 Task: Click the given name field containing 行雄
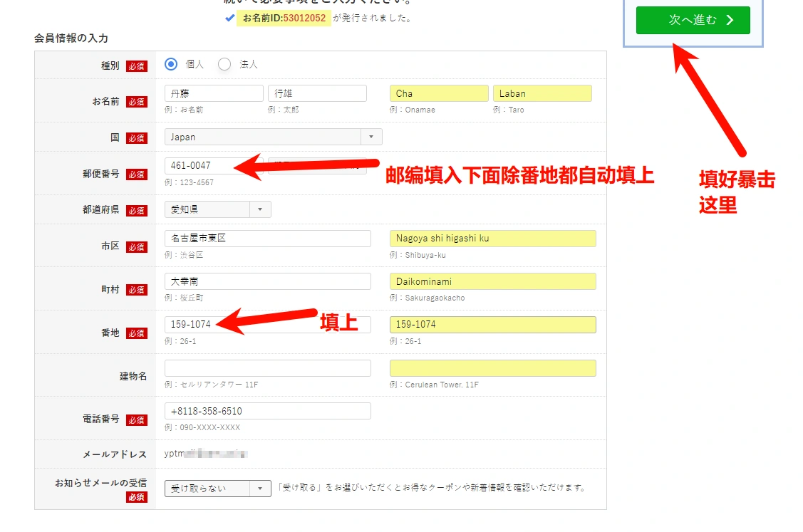pos(318,93)
